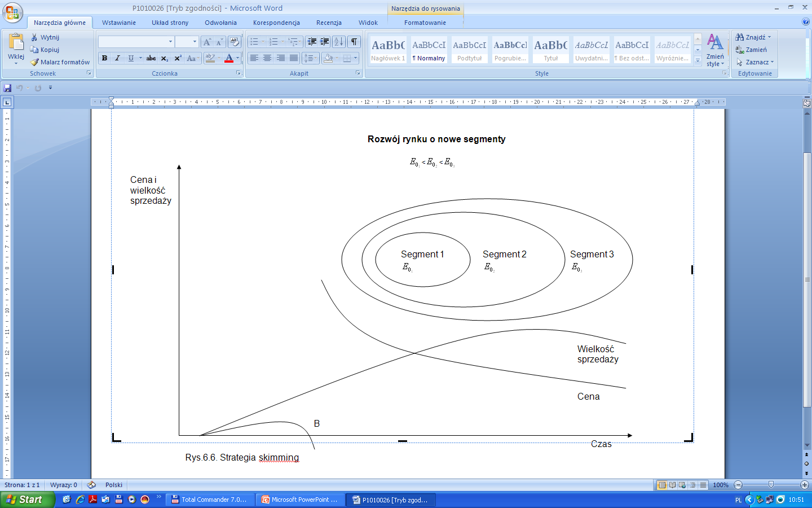The width and height of the screenshot is (812, 508).
Task: Expand the Czcionka dialog launcher
Action: pyautogui.click(x=239, y=73)
